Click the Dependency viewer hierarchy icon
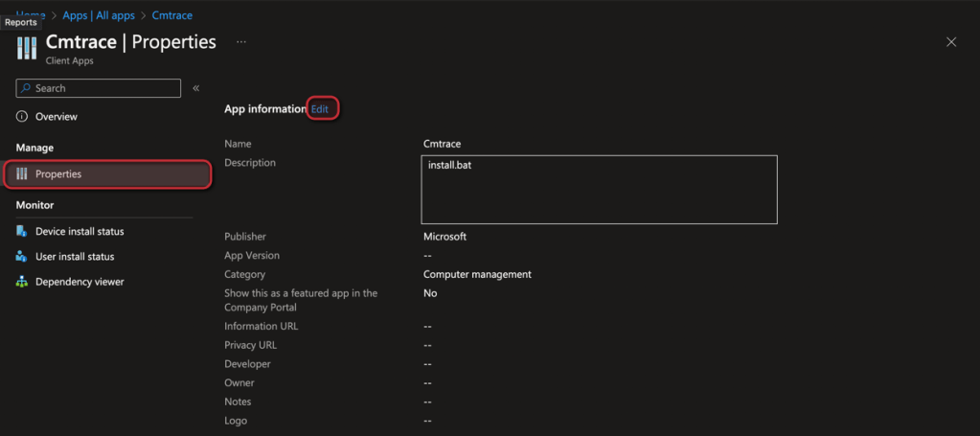Image resolution: width=980 pixels, height=436 pixels. pos(22,282)
